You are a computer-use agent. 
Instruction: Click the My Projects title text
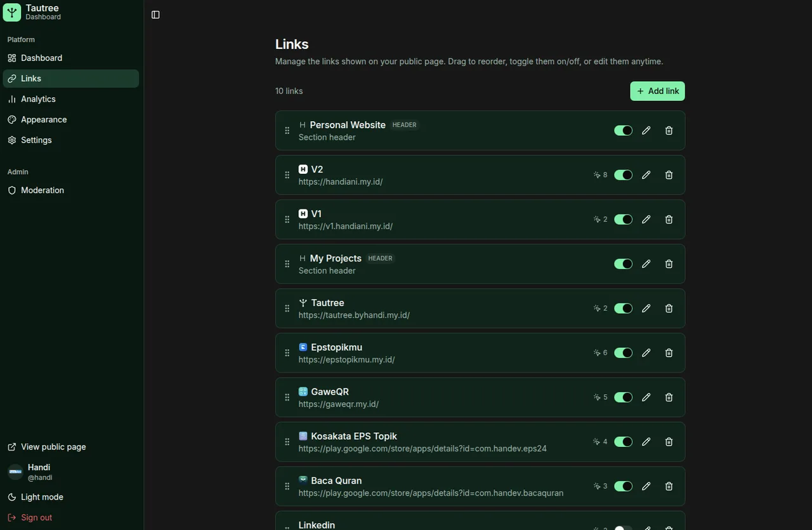click(336, 258)
